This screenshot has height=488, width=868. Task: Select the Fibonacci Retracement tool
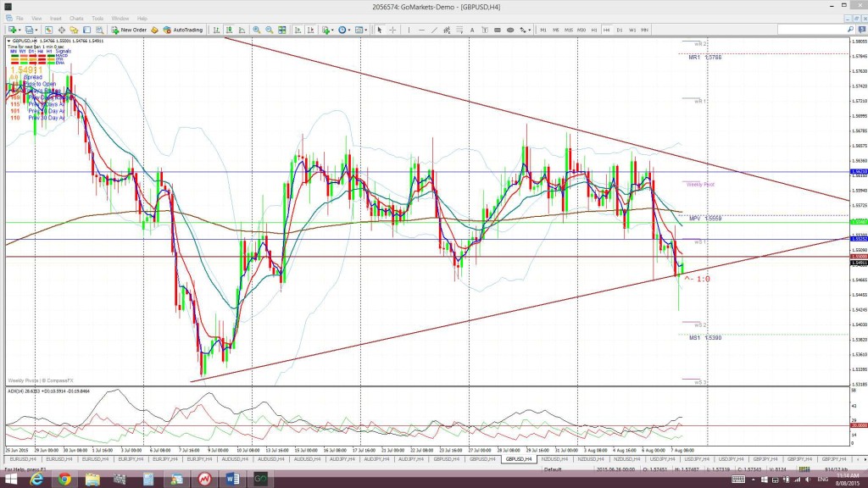tap(459, 30)
